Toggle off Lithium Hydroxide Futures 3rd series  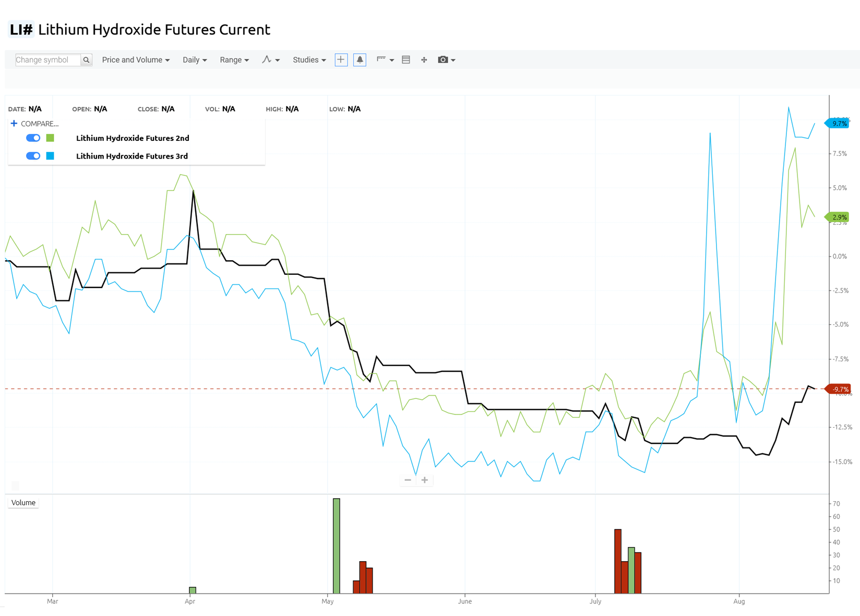coord(33,156)
